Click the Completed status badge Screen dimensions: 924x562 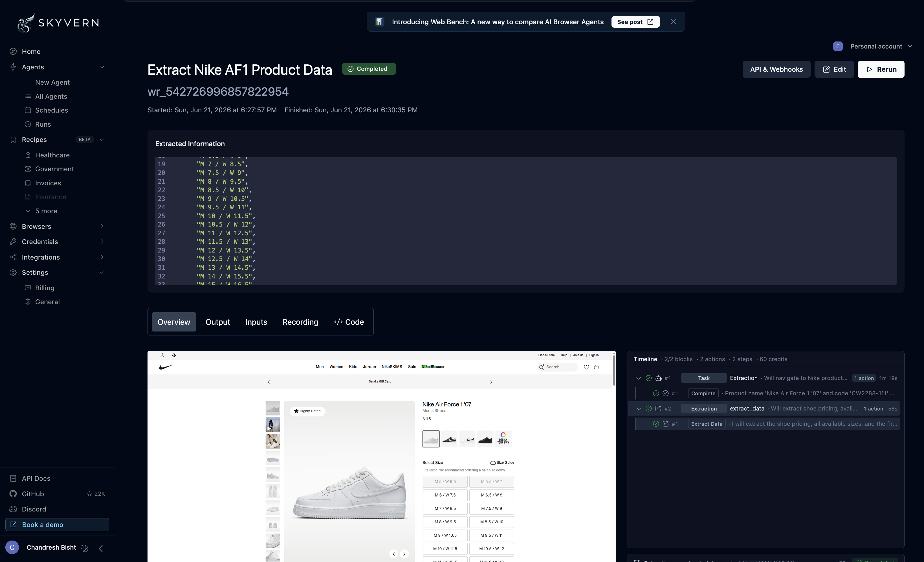369,69
